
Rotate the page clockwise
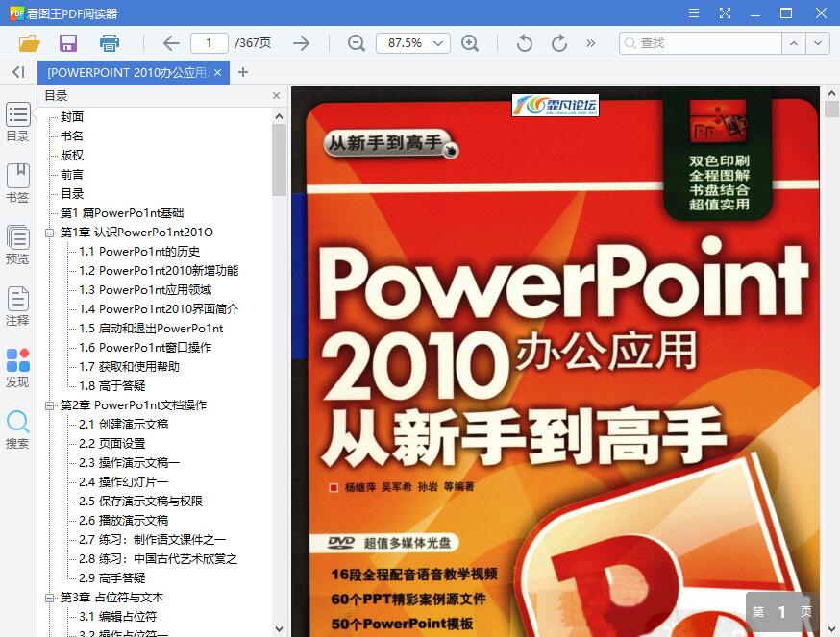(558, 43)
